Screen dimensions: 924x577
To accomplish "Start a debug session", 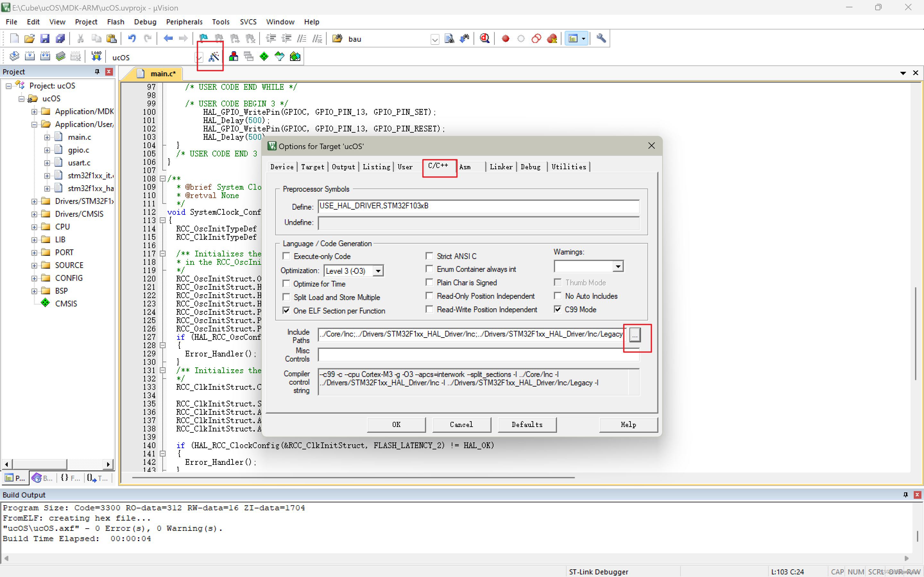I will pyautogui.click(x=484, y=38).
